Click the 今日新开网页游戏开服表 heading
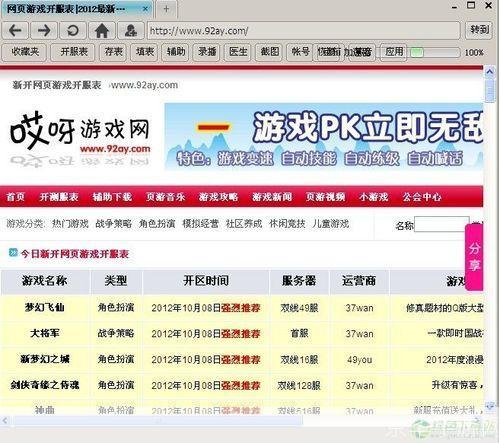 (x=75, y=254)
